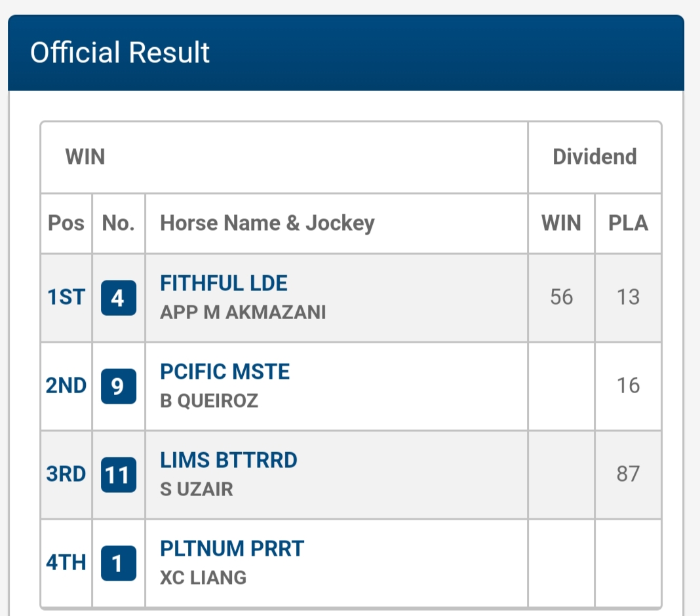Open horse PCIFIC MSTE details
The image size is (700, 616).
coord(225,372)
